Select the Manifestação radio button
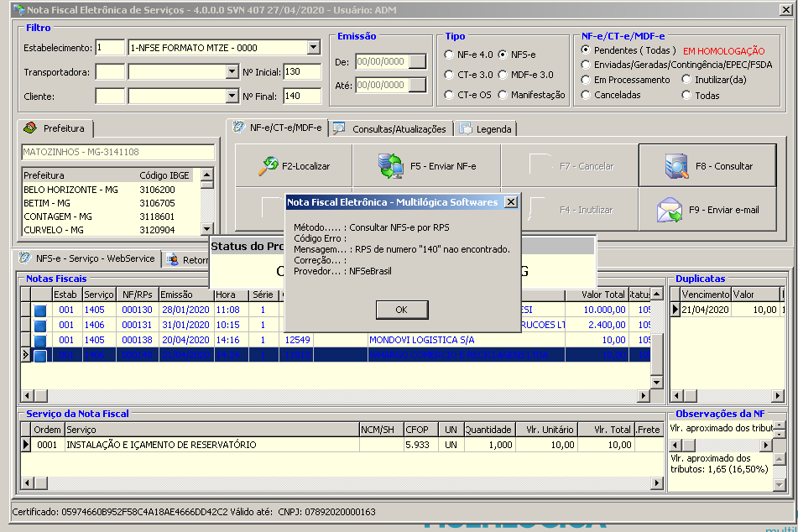 (x=503, y=95)
